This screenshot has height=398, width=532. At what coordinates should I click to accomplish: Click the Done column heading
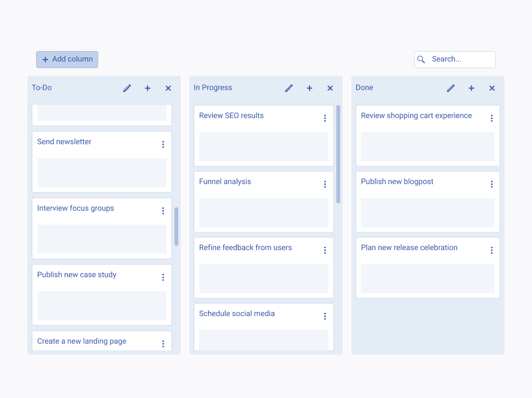(364, 88)
